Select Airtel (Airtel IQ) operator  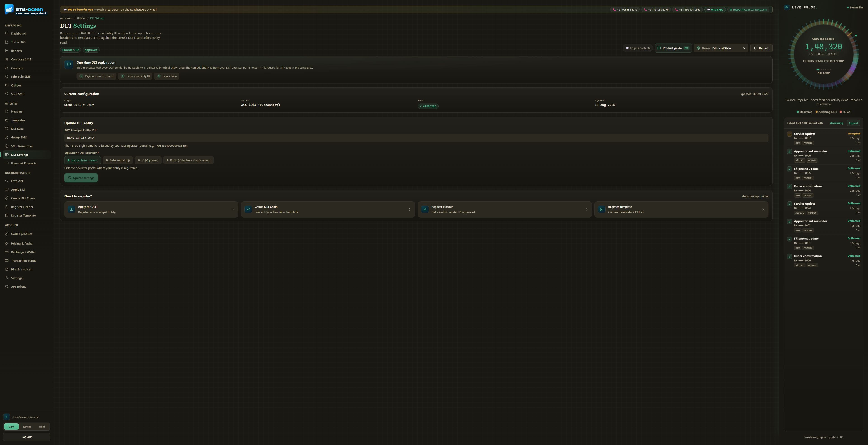tap(118, 160)
